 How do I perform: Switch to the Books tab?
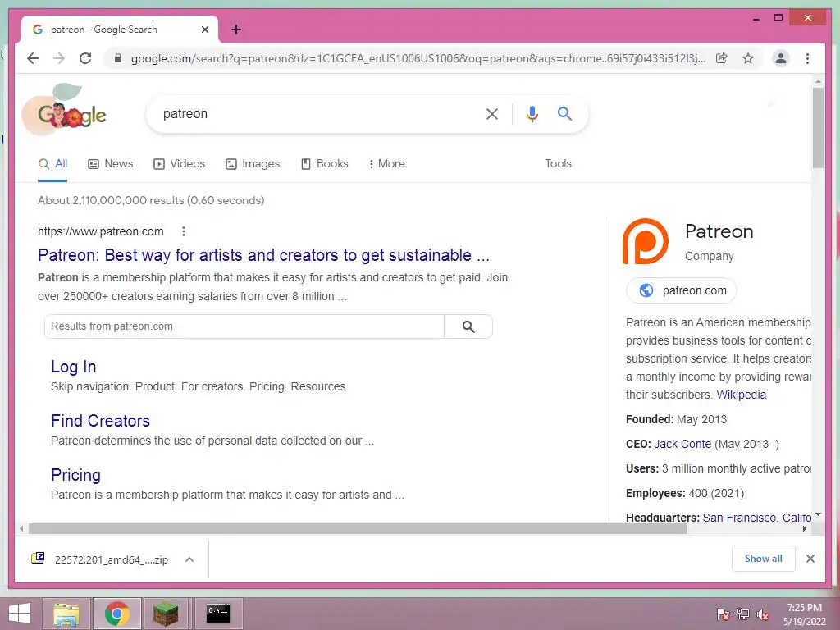tap(325, 164)
